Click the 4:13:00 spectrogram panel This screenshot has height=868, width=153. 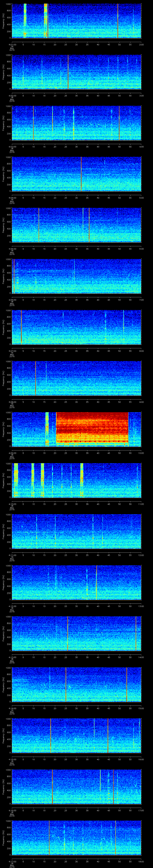tap(77, 633)
